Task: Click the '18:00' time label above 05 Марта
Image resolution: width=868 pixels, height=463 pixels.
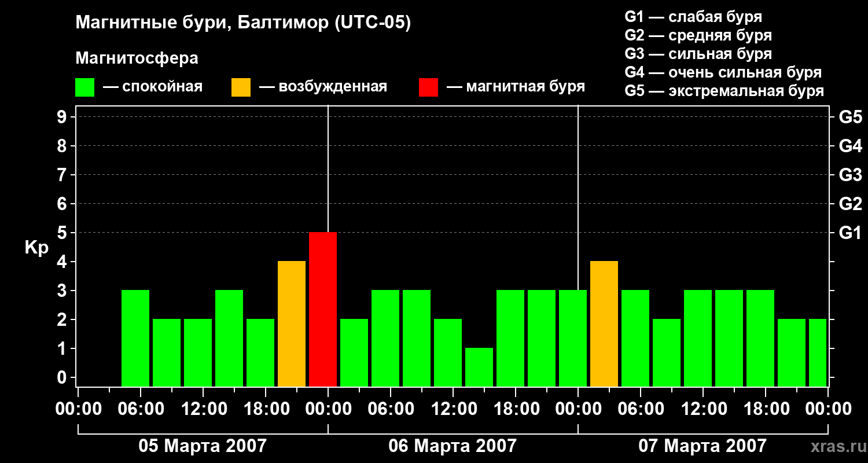Action: (266, 409)
